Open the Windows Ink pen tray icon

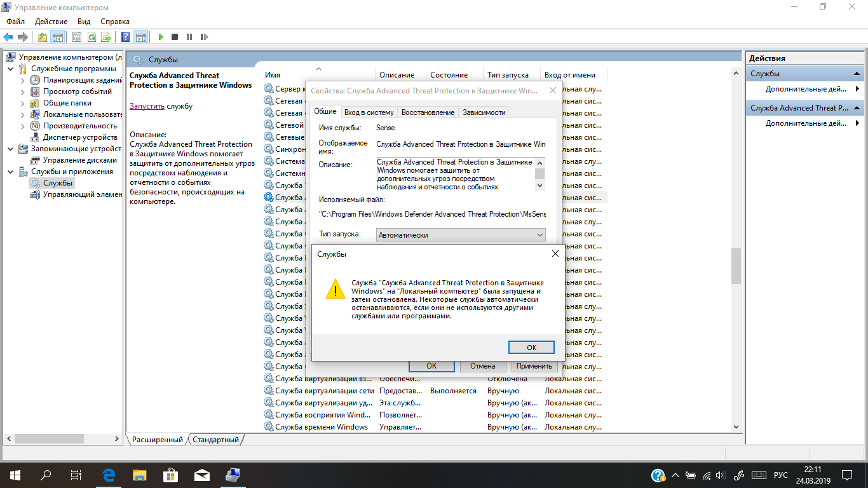738,475
